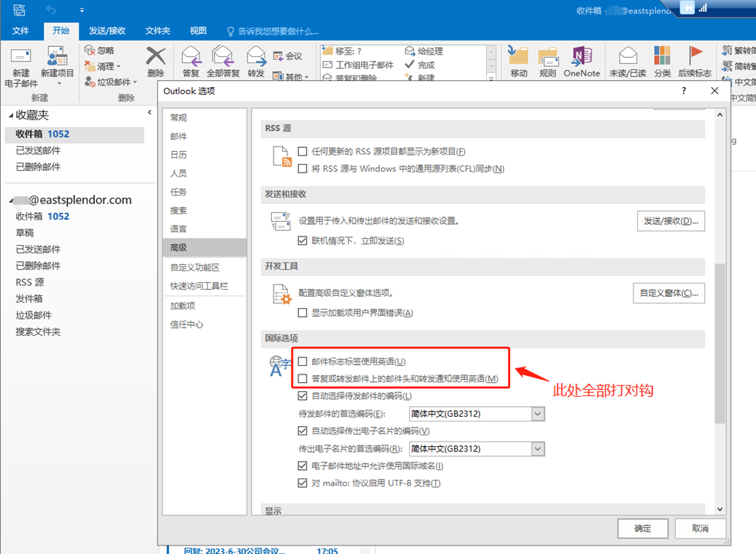
Task: Click the Reply (答复) icon
Action: (190, 59)
